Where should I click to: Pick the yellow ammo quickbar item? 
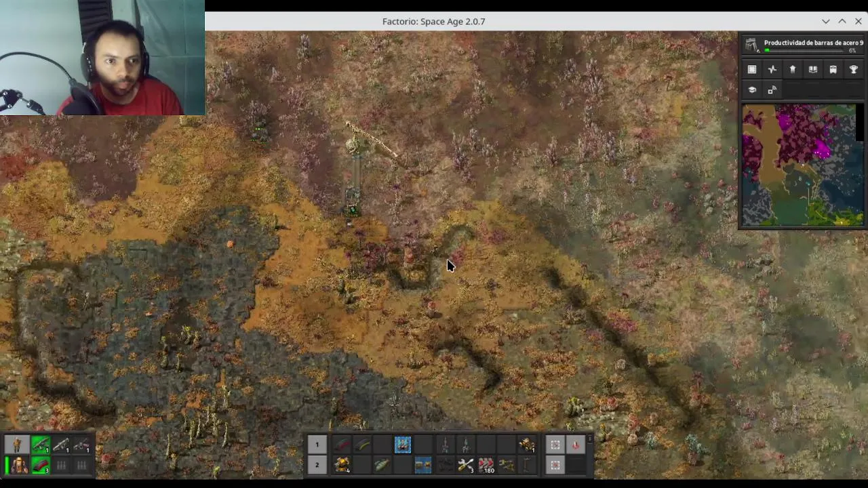(x=362, y=445)
